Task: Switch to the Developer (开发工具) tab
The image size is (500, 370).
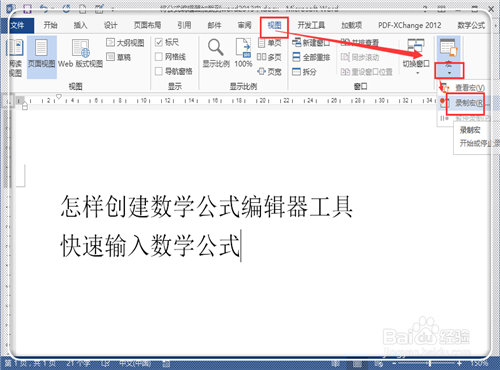Action: click(311, 25)
